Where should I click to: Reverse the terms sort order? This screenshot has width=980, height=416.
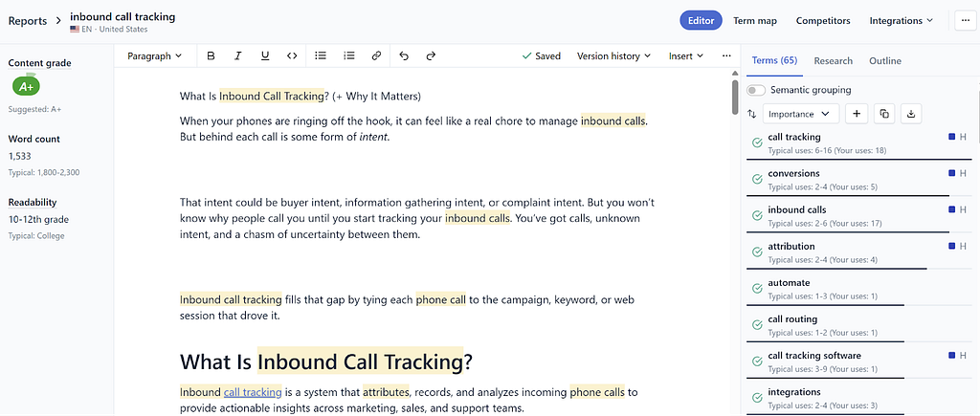point(752,114)
